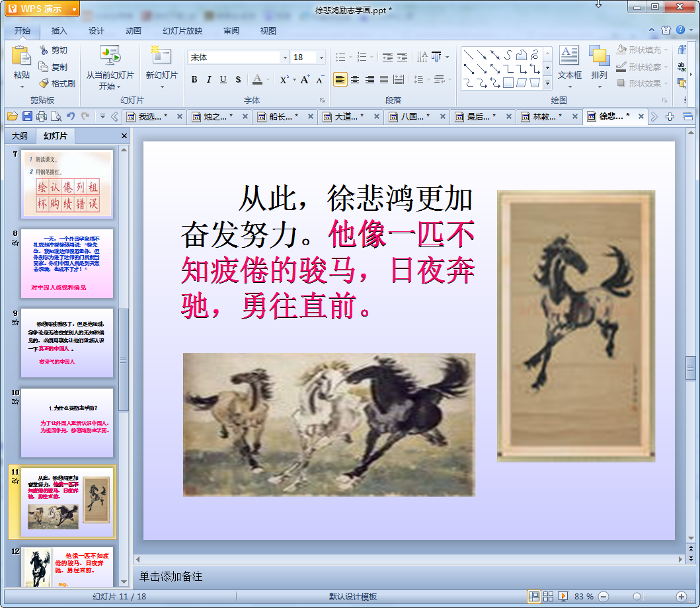The image size is (700, 608).
Task: Toggle right text alignment
Action: pos(369,79)
